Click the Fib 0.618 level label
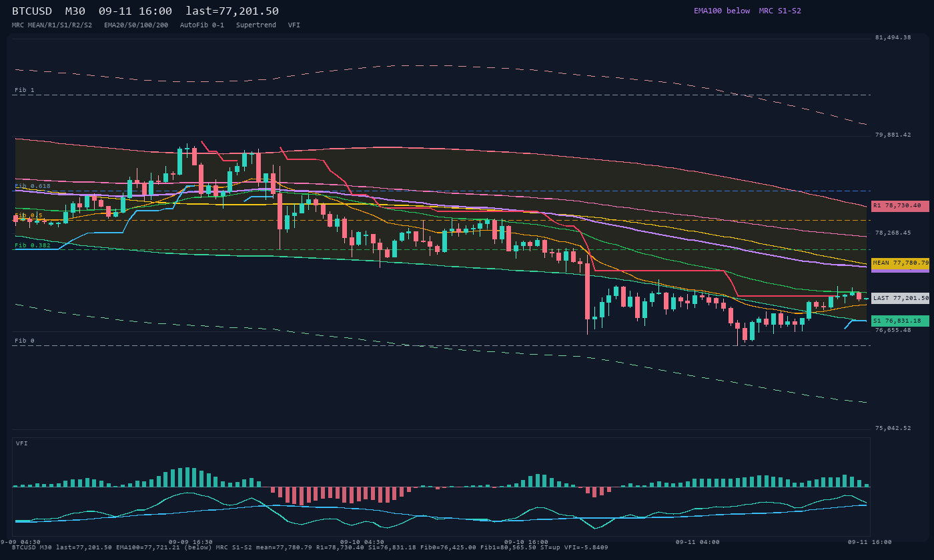Image resolution: width=934 pixels, height=560 pixels. [33, 186]
